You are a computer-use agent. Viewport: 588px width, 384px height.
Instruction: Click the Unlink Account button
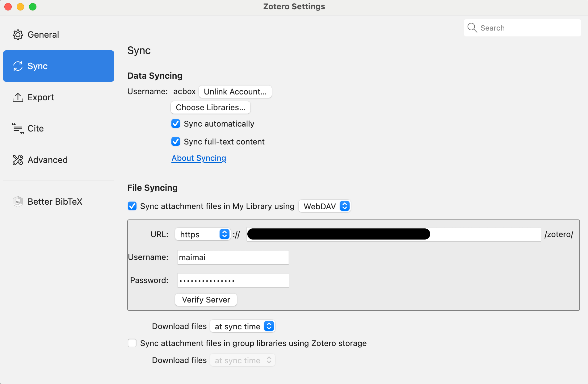pyautogui.click(x=235, y=92)
